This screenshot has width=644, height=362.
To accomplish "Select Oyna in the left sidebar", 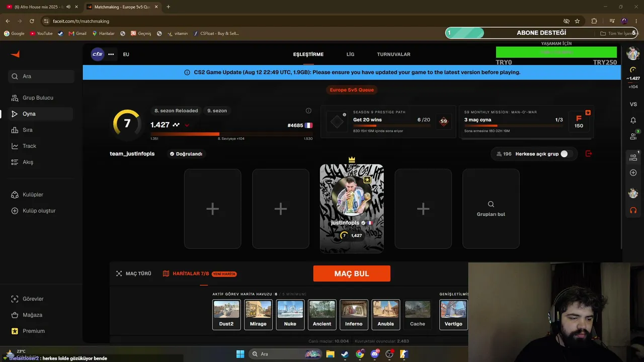I will 41,114.
